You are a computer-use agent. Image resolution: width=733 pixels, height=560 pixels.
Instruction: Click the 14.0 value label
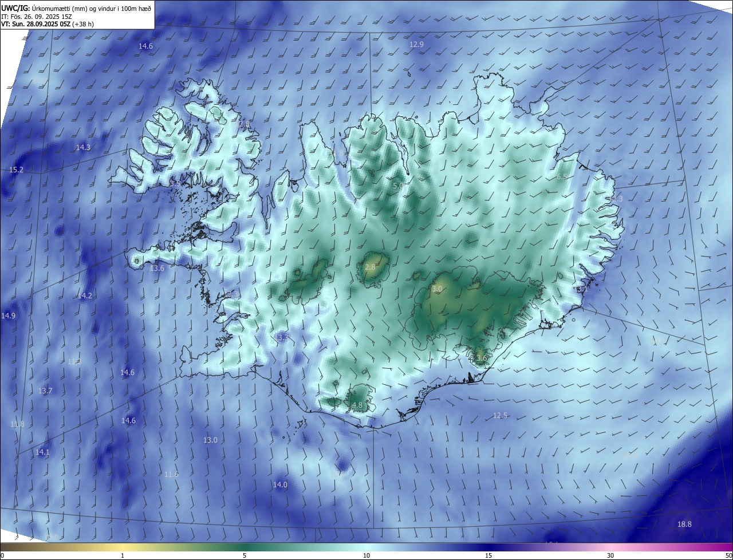click(x=280, y=485)
